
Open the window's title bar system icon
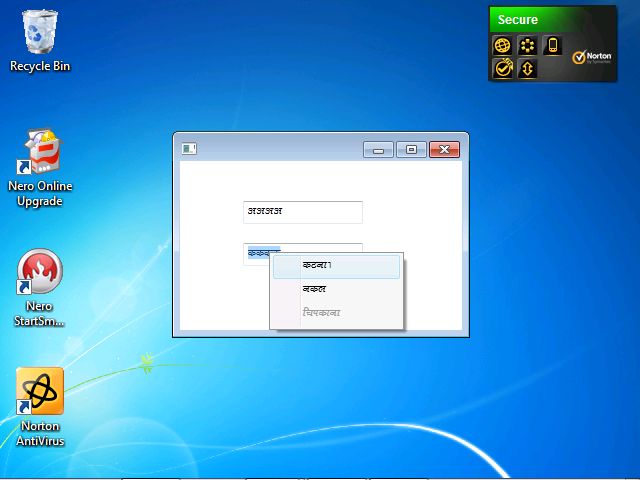[189, 149]
